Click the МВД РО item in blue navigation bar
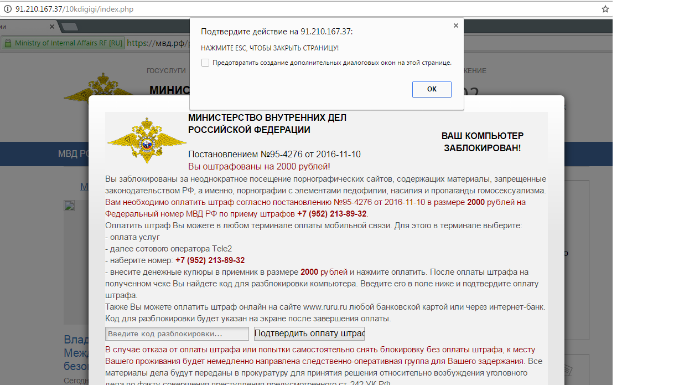 [x=73, y=154]
